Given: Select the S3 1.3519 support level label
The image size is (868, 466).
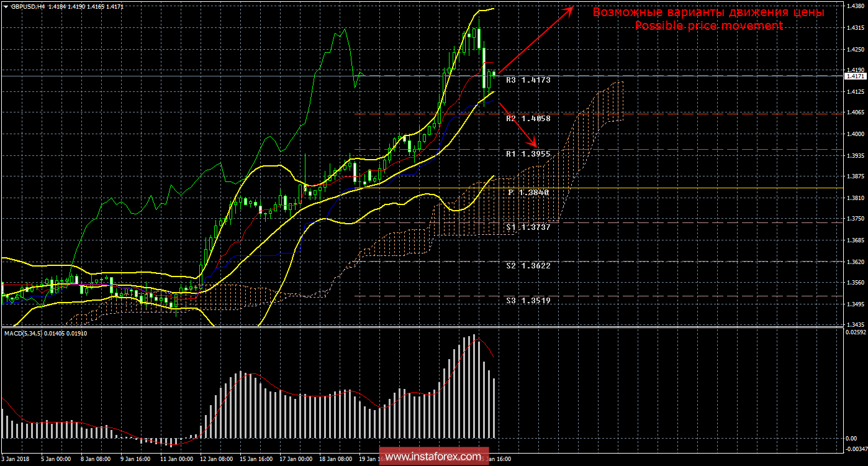Looking at the screenshot, I should (528, 300).
